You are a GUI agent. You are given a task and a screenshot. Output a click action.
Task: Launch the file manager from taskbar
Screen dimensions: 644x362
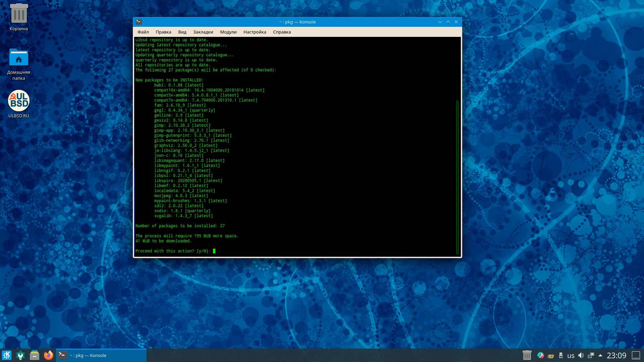click(x=35, y=355)
